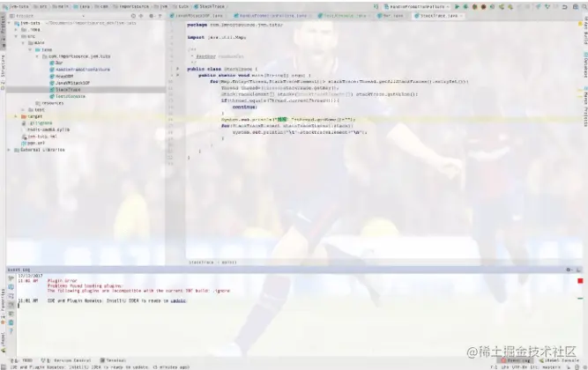Open the JRebel Console tool window button
This screenshot has height=370, width=588.
559,360
